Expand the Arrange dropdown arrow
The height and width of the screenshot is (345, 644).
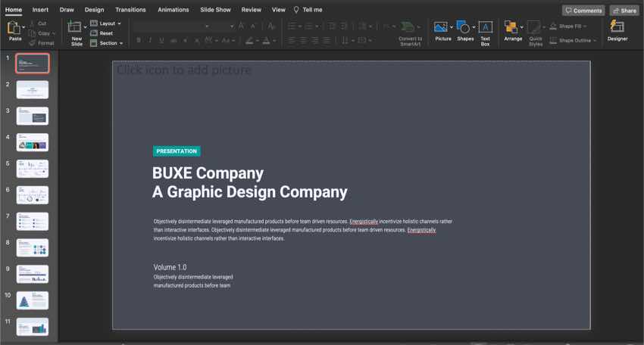(x=521, y=27)
